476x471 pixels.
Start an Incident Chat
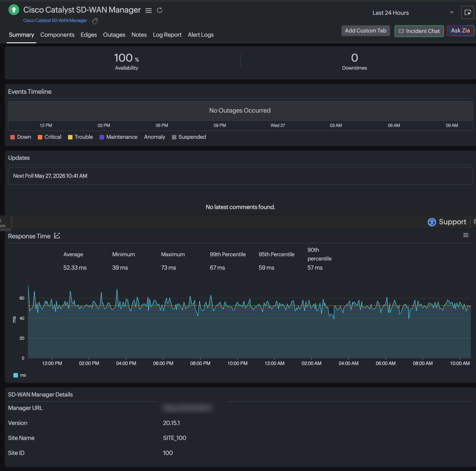[419, 31]
